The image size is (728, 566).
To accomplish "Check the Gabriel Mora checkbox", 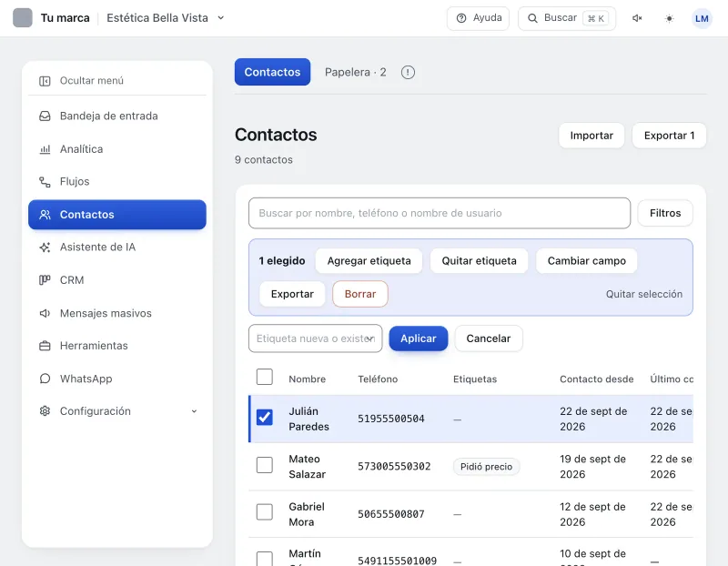I will [x=265, y=512].
